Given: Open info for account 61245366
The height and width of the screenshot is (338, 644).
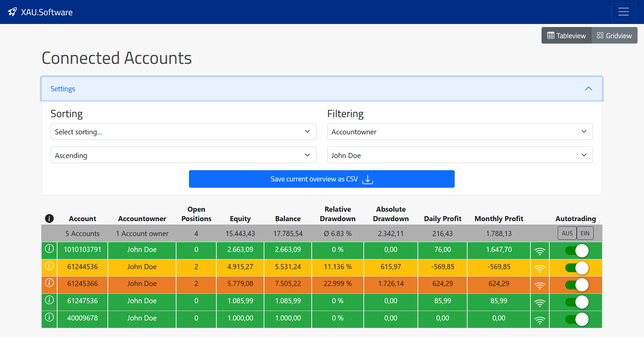Looking at the screenshot, I should (x=49, y=283).
